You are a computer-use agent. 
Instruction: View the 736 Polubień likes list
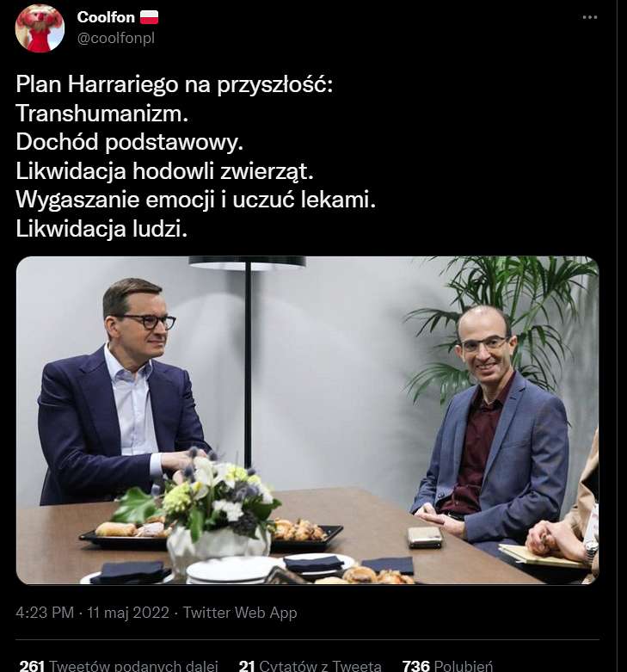[447, 666]
